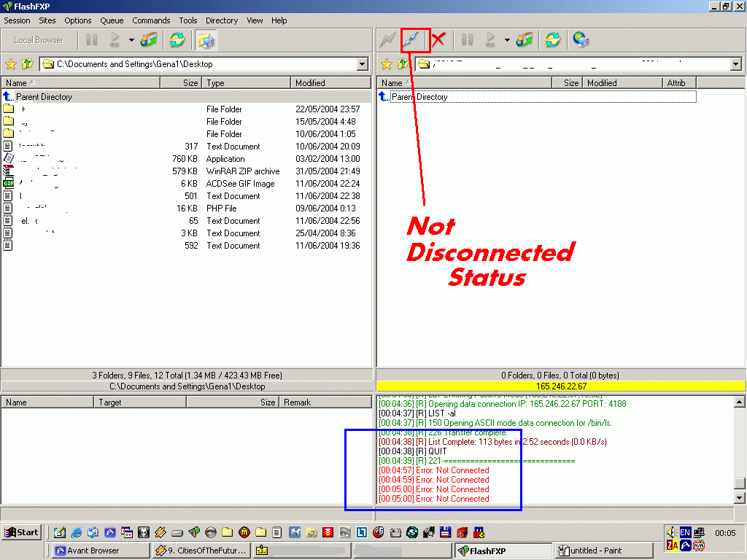Click the up-folder icon beside the remote path
Image resolution: width=747 pixels, height=560 pixels.
click(x=403, y=64)
